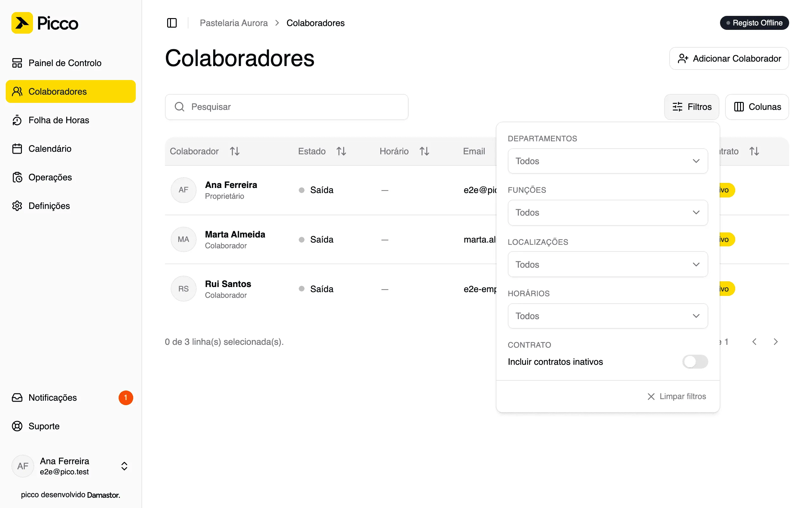Open the Horários dropdown

pyautogui.click(x=608, y=316)
